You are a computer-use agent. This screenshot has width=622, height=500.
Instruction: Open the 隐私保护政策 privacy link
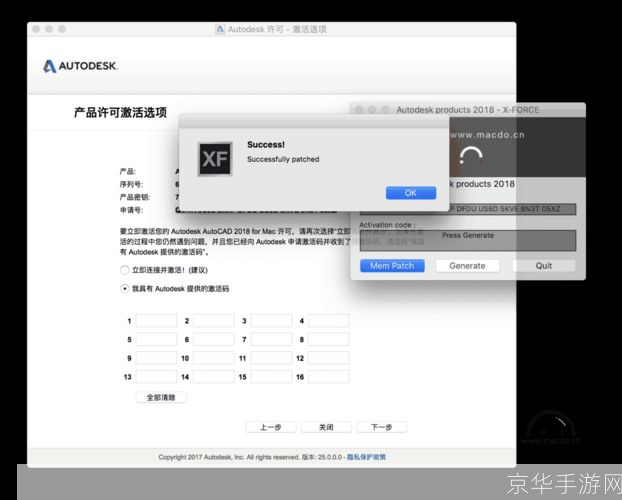pos(367,457)
